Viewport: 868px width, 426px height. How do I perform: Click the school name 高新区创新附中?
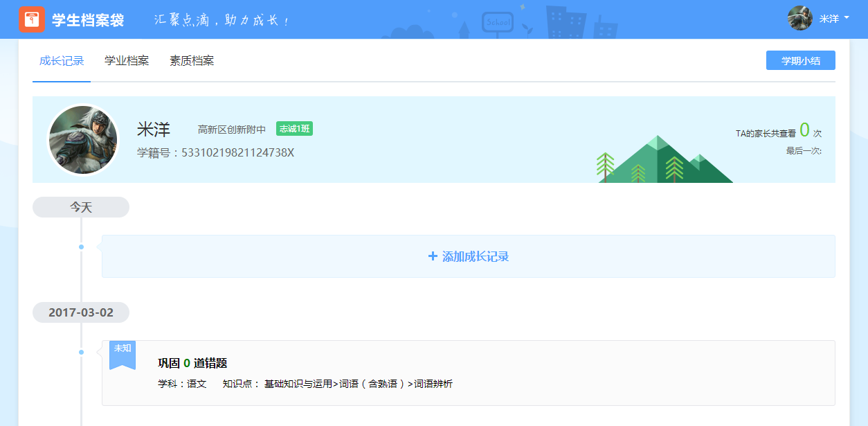[x=232, y=130]
